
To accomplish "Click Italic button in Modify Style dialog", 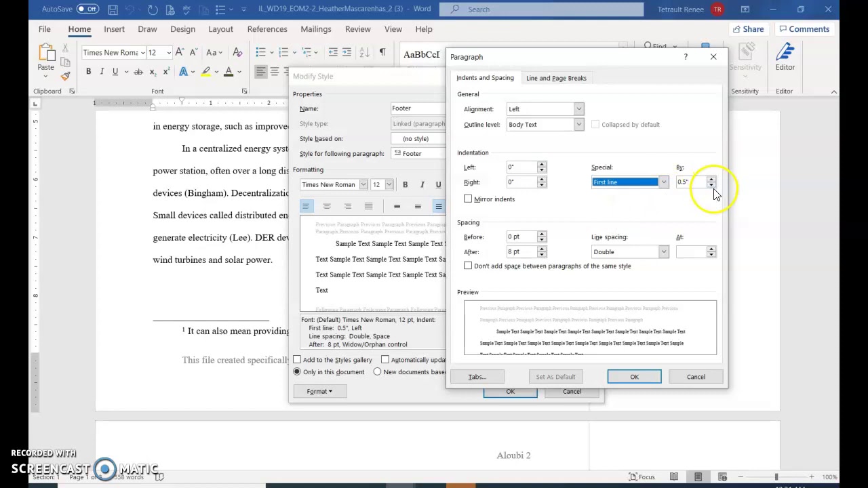I will [x=422, y=185].
